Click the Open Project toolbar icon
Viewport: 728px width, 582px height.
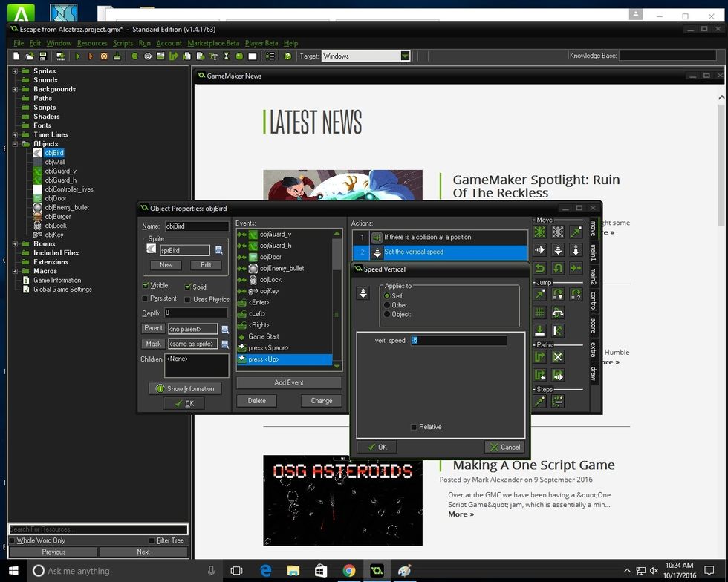29,56
